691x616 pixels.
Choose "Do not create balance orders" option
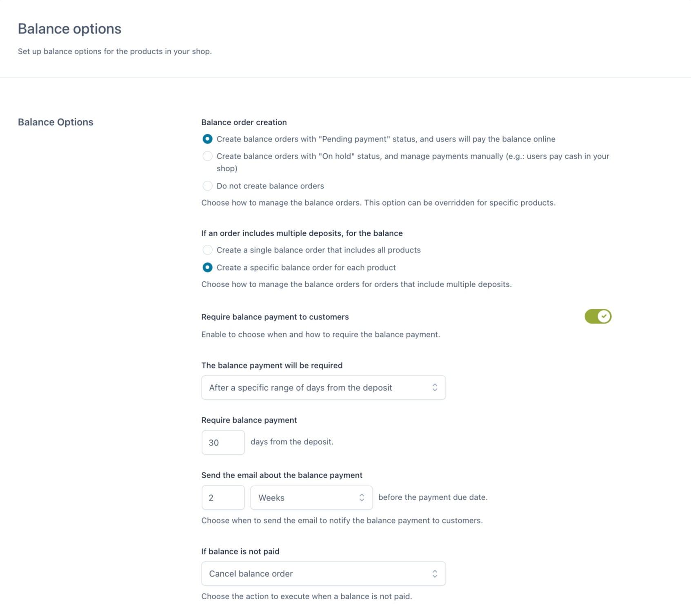pos(207,186)
